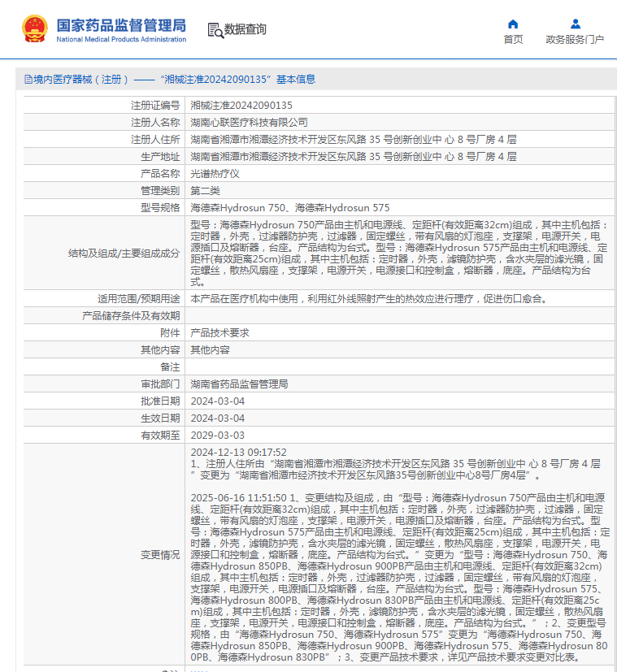The width and height of the screenshot is (617, 672).
Task: Select 生效日期 value 2024-03-04
Action: [217, 418]
